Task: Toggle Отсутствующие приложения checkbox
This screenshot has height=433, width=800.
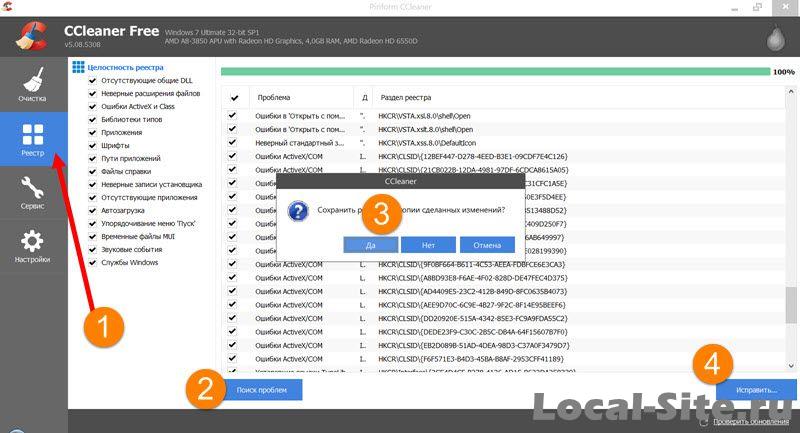Action: tap(92, 197)
